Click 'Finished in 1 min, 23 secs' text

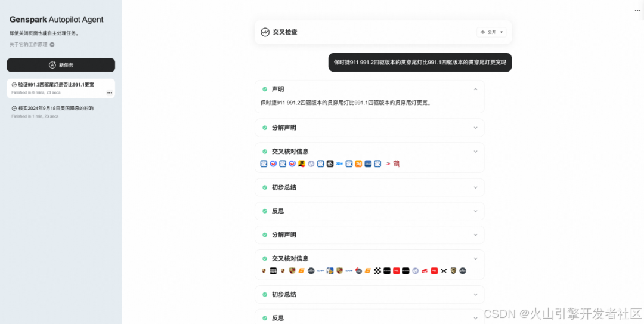tap(35, 116)
